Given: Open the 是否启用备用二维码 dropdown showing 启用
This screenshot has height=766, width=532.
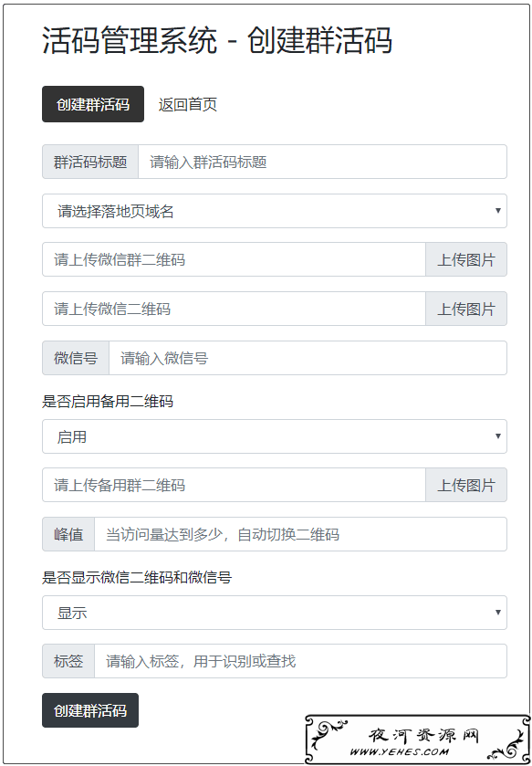Looking at the screenshot, I should [x=275, y=436].
